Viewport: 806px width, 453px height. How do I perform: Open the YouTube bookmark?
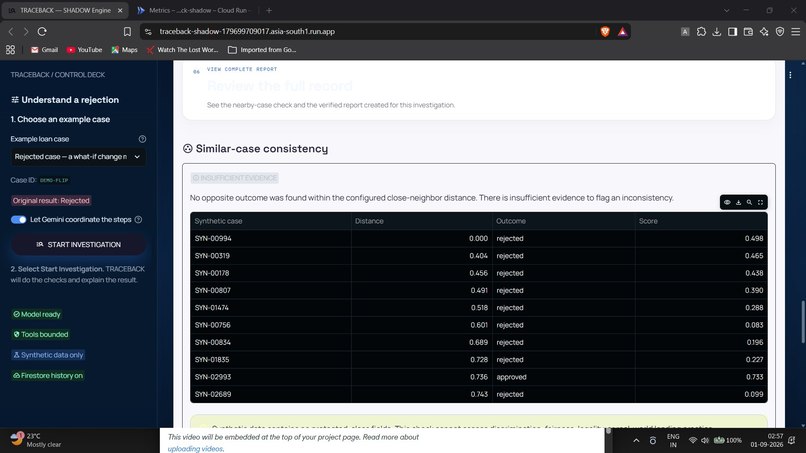click(84, 50)
